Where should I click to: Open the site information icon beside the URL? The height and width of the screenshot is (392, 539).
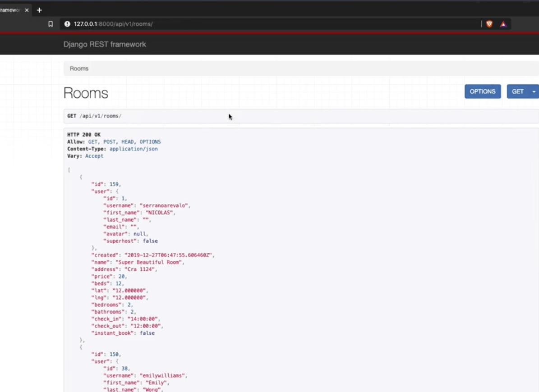tap(67, 24)
